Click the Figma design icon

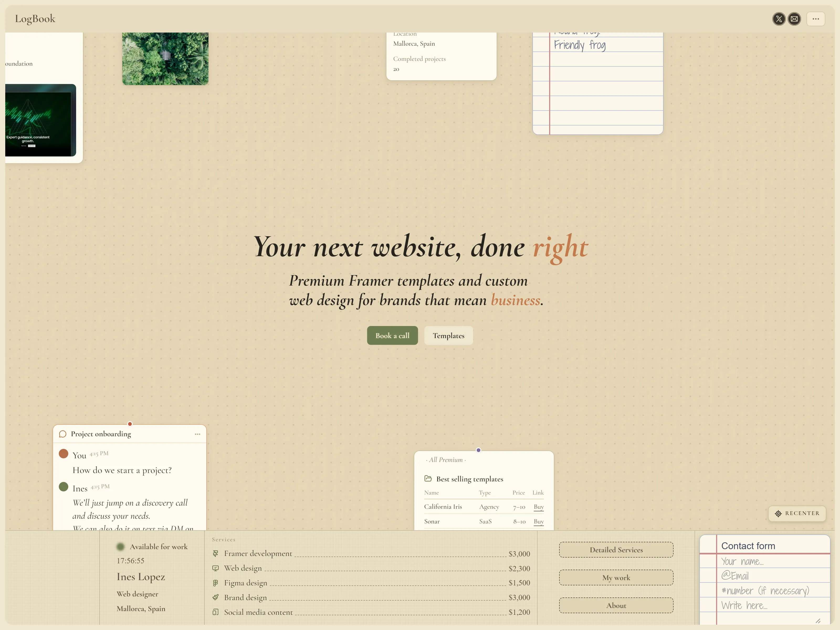[215, 582]
